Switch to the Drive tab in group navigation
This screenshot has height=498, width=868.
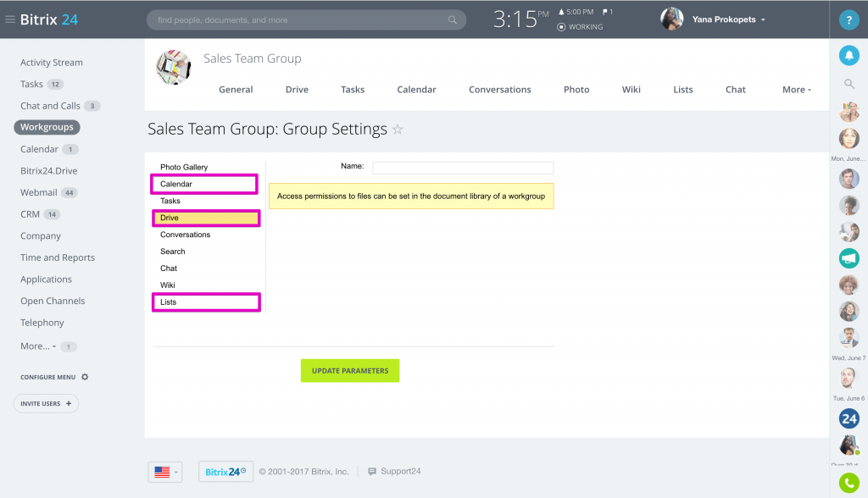(297, 90)
